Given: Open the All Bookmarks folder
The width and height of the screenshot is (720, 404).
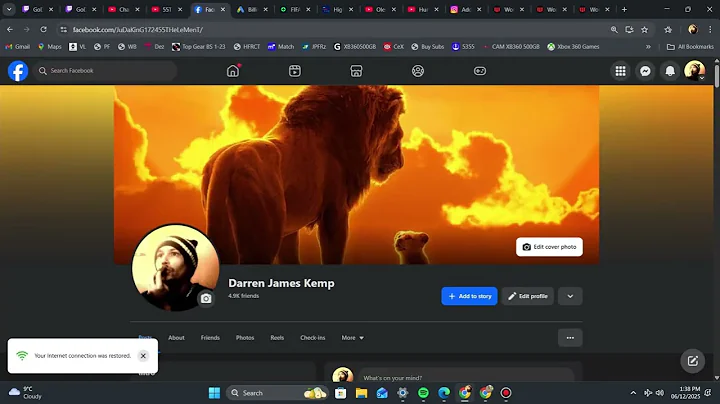Looking at the screenshot, I should (690, 46).
